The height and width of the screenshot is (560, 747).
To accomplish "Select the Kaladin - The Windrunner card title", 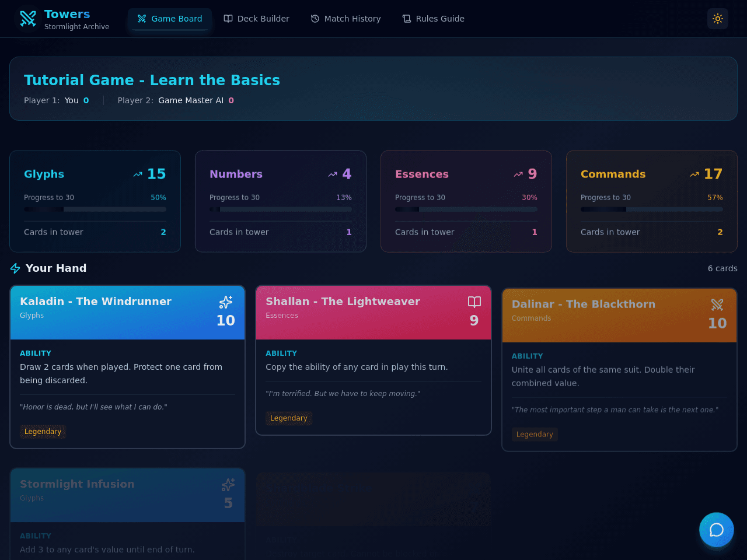I will point(96,302).
